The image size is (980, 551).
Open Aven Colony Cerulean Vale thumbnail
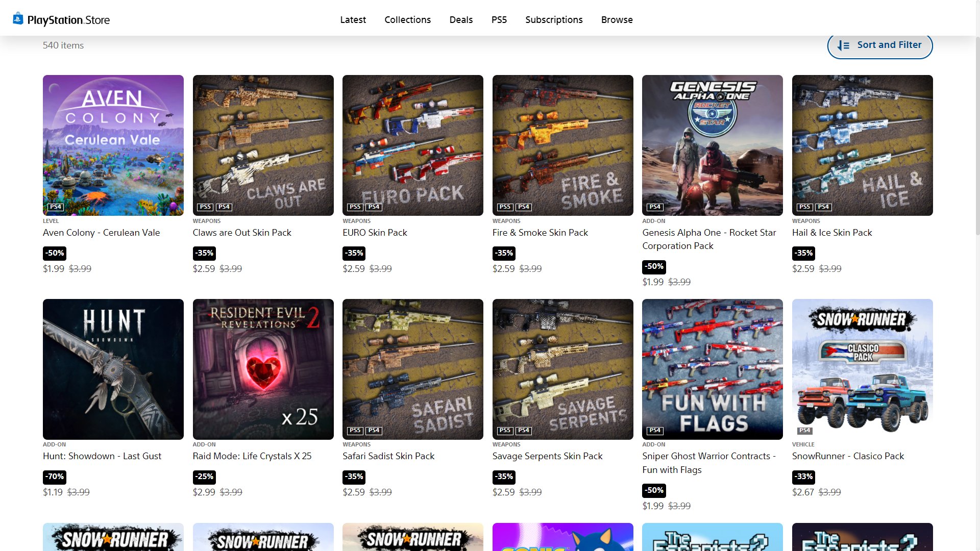[113, 145]
